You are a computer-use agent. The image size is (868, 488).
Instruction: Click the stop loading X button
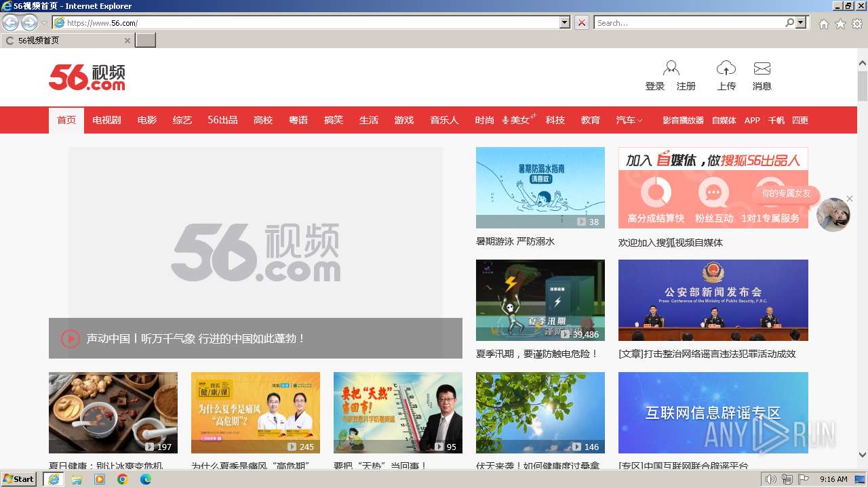[582, 22]
